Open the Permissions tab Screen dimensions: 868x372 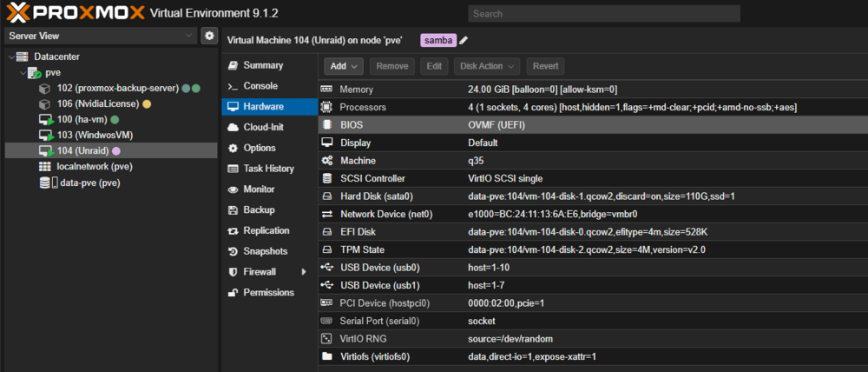click(269, 293)
